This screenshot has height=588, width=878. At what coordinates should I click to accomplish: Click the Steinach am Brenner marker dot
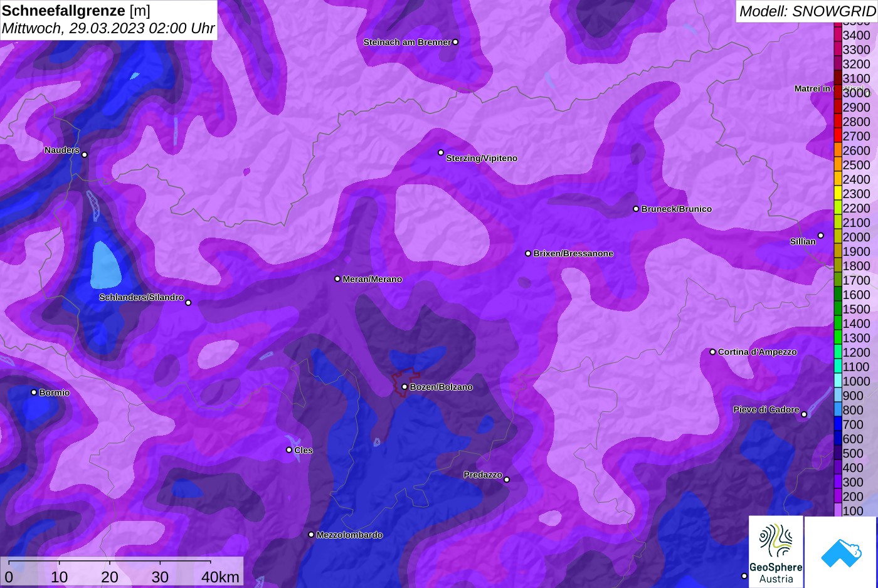pos(455,42)
